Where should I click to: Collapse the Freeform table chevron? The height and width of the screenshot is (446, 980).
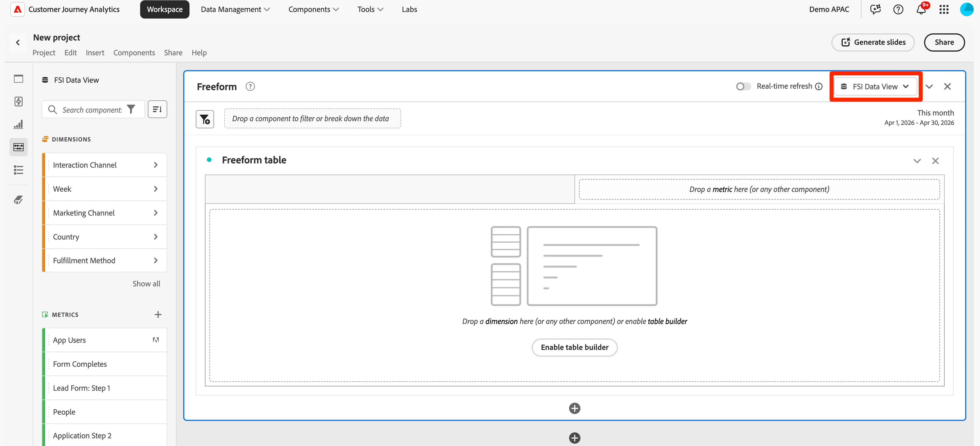coord(917,161)
